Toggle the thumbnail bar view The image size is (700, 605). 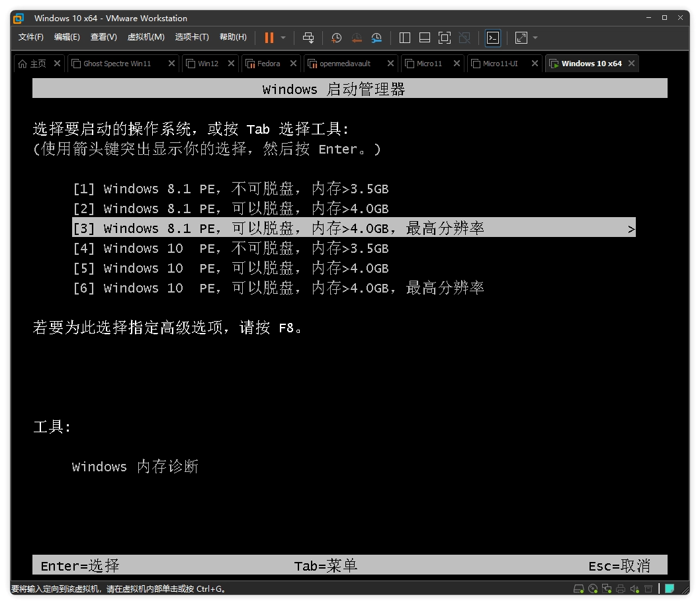(425, 38)
